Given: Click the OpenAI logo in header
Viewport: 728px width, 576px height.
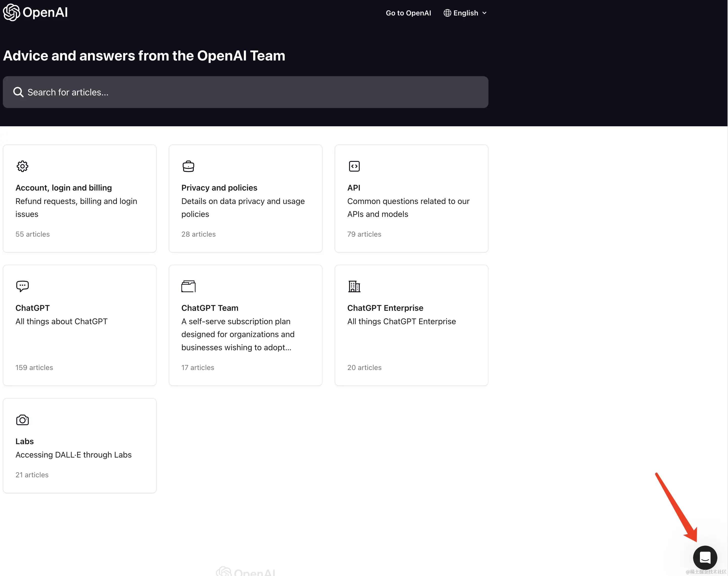Looking at the screenshot, I should pyautogui.click(x=35, y=12).
